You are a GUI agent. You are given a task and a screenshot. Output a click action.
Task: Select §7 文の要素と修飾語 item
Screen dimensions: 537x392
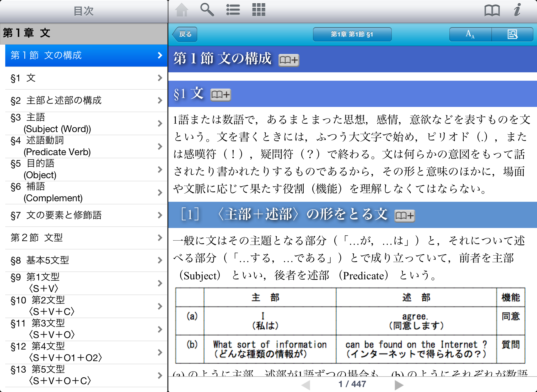pos(86,215)
